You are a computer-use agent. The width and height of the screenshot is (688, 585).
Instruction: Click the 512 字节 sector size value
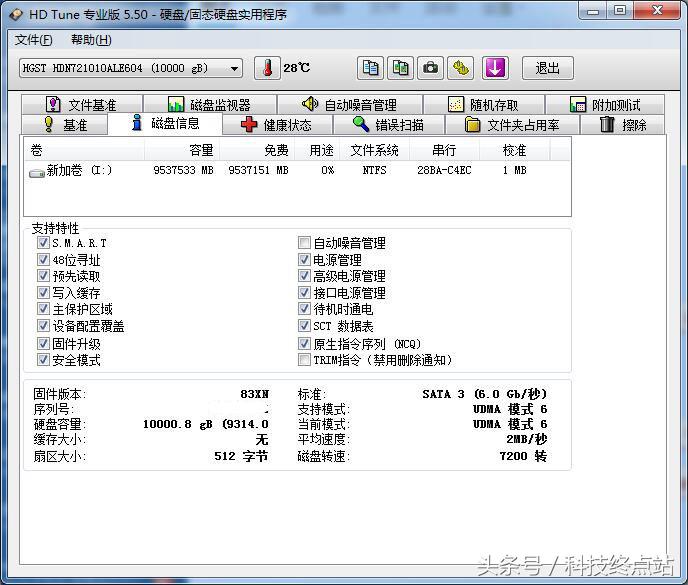[241, 456]
